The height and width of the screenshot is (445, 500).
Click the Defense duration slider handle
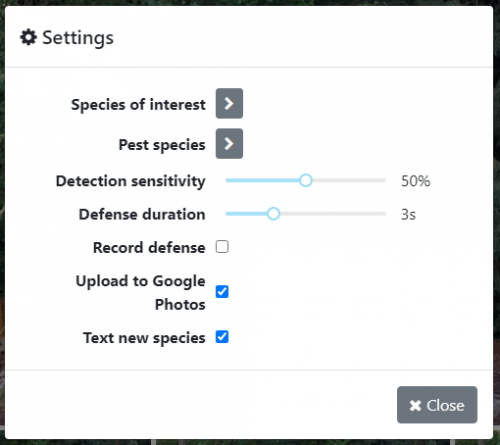point(273,214)
